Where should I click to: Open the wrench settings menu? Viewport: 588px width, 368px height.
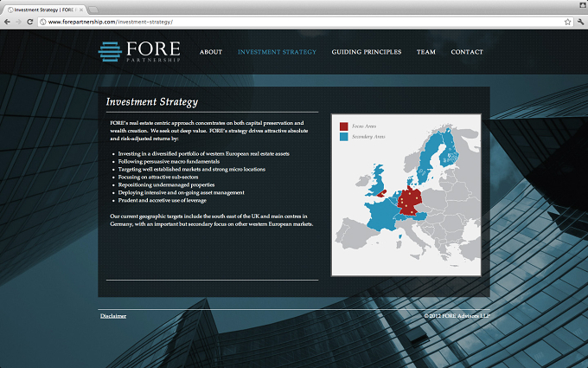coord(581,23)
